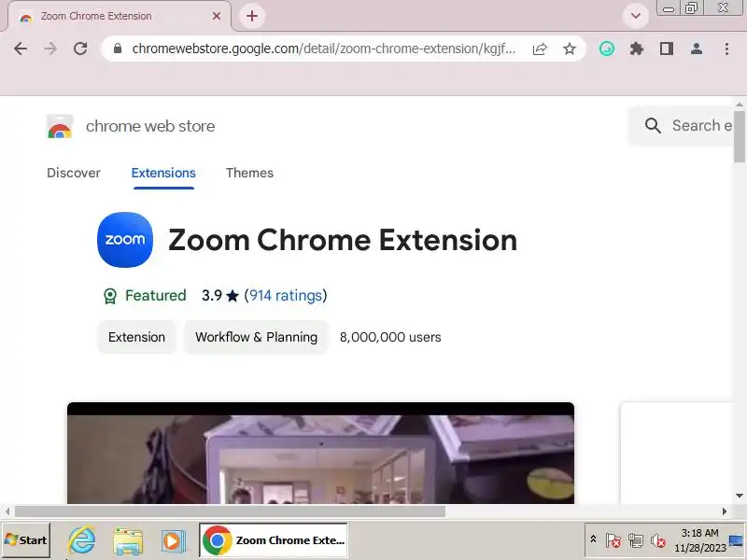Open Windows Media Player on taskbar

pyautogui.click(x=173, y=541)
